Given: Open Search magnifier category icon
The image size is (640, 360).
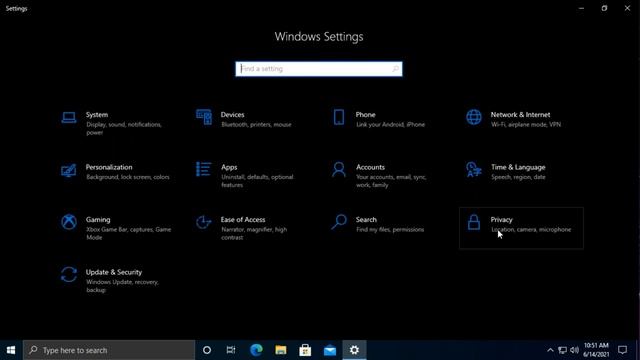Looking at the screenshot, I should [x=339, y=222].
